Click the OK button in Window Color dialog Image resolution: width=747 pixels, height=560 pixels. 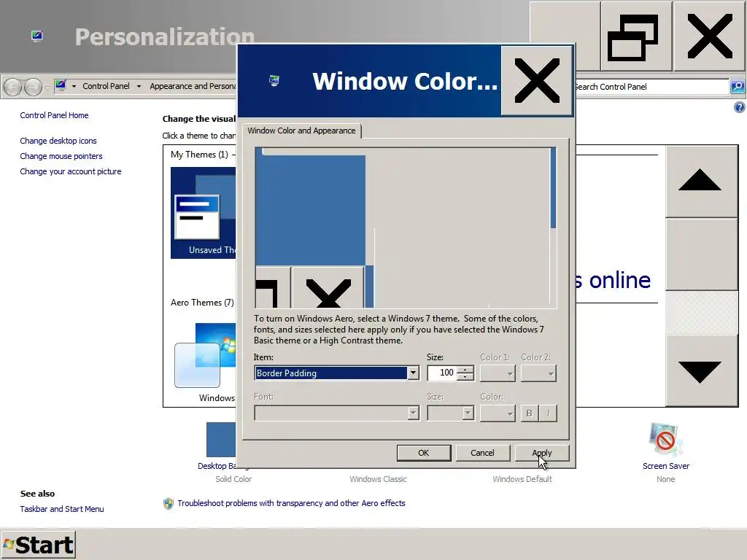click(x=424, y=453)
